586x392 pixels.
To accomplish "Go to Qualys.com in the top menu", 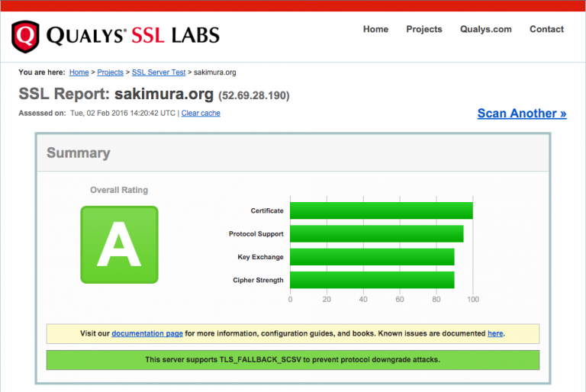I will pos(485,29).
